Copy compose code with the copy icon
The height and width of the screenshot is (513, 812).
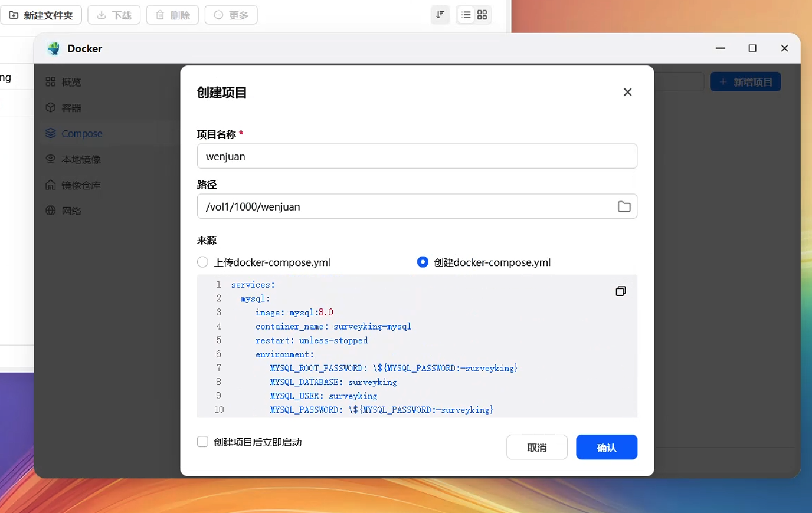620,291
